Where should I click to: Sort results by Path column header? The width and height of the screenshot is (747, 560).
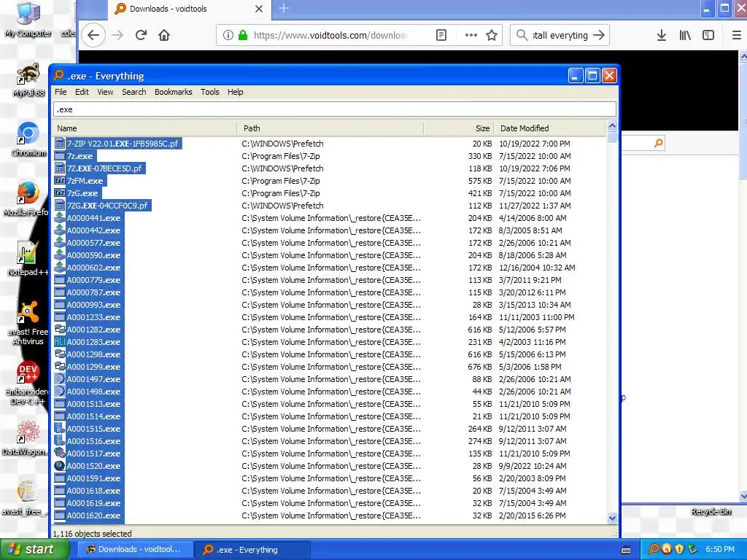pyautogui.click(x=330, y=128)
